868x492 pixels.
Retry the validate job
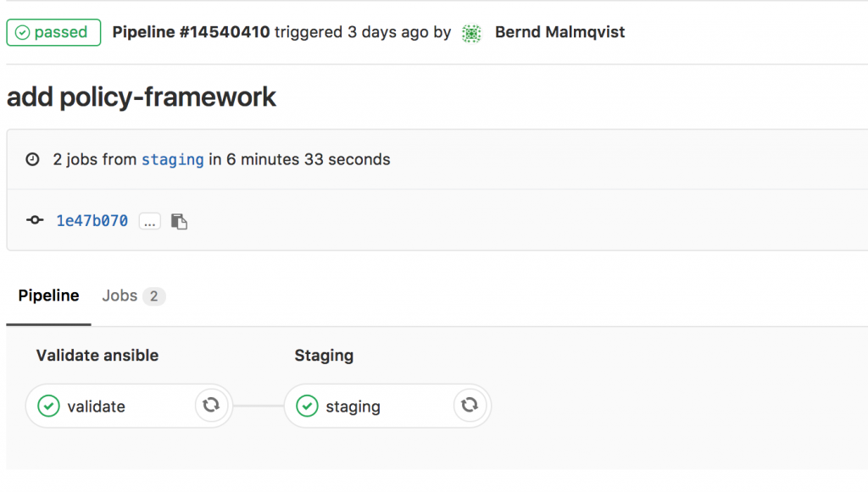[x=211, y=406]
